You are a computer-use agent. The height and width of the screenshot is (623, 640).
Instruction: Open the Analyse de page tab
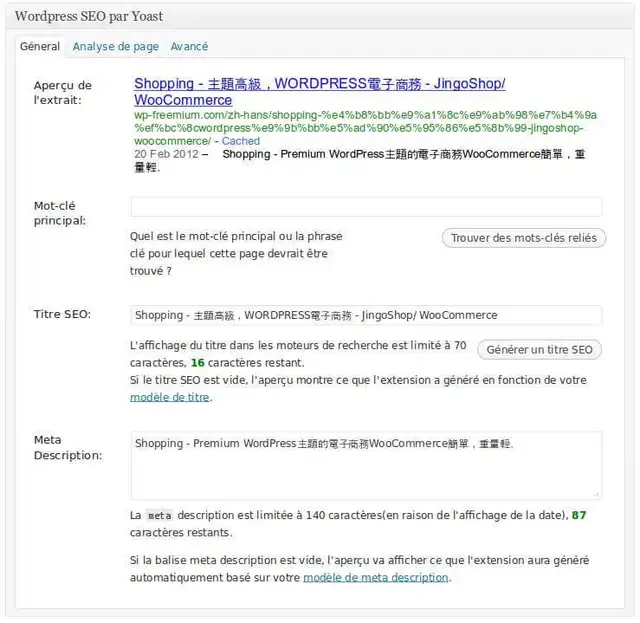pyautogui.click(x=116, y=47)
